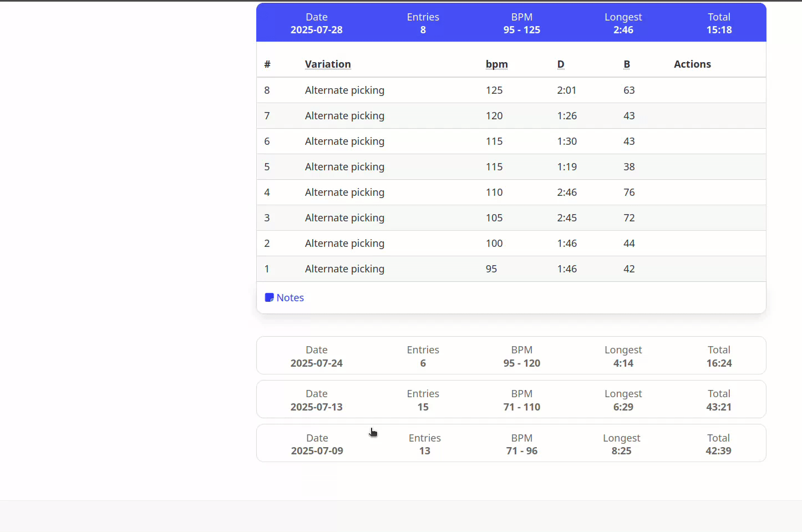Click the B column header
This screenshot has width=802, height=532.
627,64
